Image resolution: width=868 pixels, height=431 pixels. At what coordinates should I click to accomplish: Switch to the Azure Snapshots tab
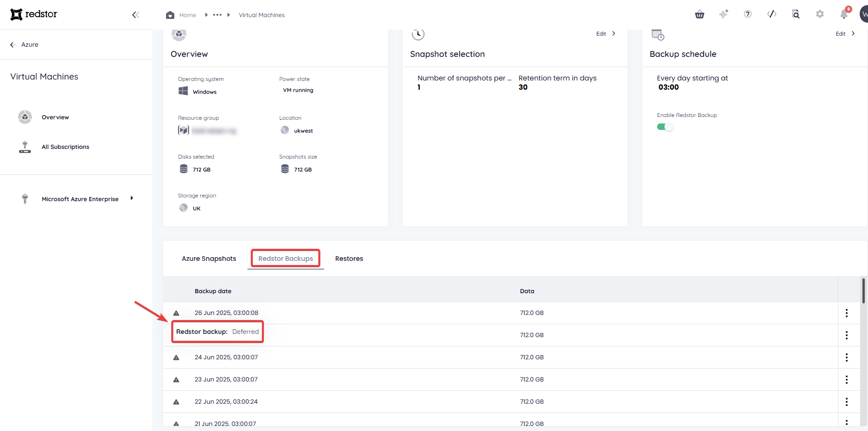pos(209,259)
